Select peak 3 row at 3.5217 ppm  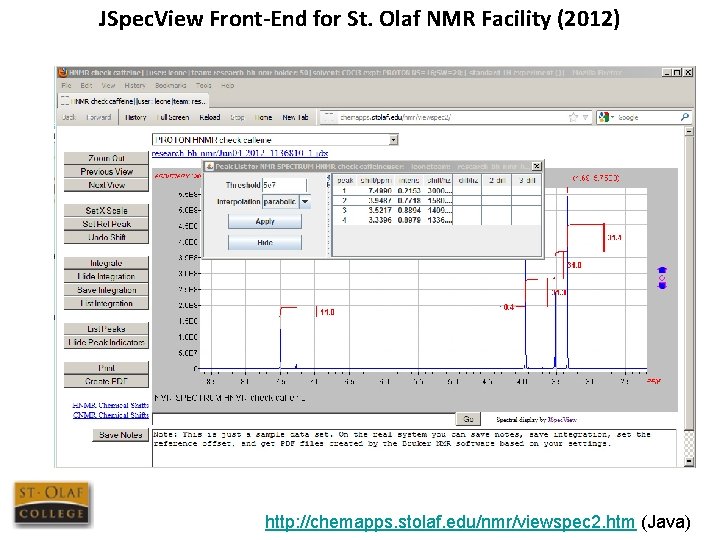click(x=436, y=210)
